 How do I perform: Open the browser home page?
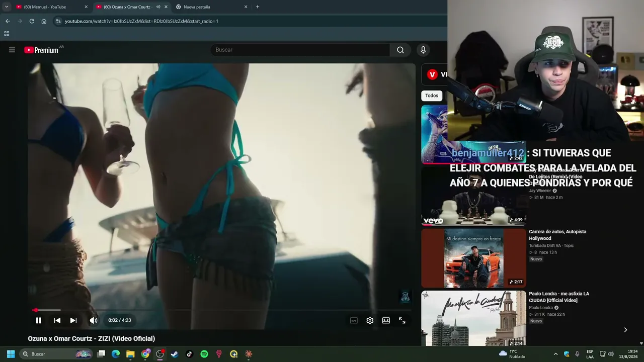coord(44,21)
